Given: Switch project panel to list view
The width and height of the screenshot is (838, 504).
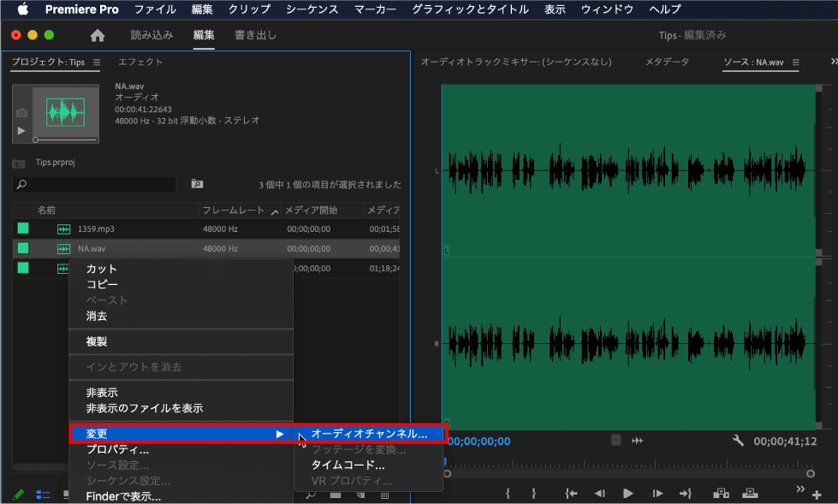Looking at the screenshot, I should tap(43, 495).
